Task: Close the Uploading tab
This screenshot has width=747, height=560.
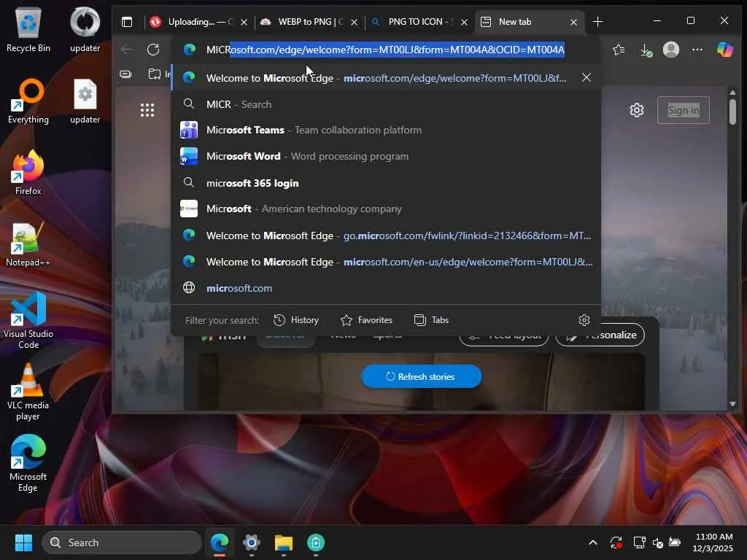Action: 244,22
